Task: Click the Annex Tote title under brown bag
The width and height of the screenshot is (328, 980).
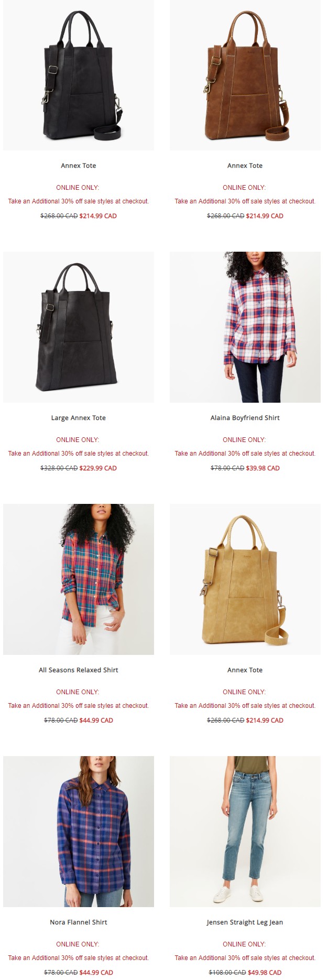Action: (x=245, y=166)
